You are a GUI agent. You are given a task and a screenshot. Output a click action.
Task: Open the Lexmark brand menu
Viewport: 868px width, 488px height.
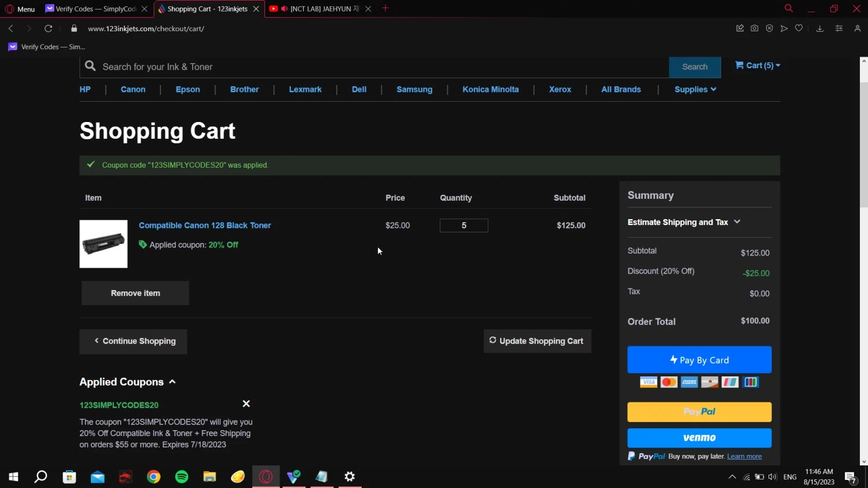(306, 89)
